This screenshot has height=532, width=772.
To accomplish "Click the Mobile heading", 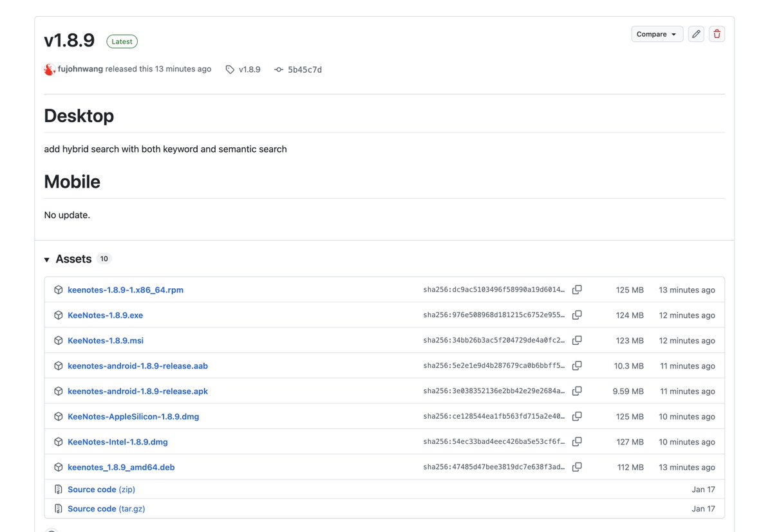I will click(x=72, y=181).
